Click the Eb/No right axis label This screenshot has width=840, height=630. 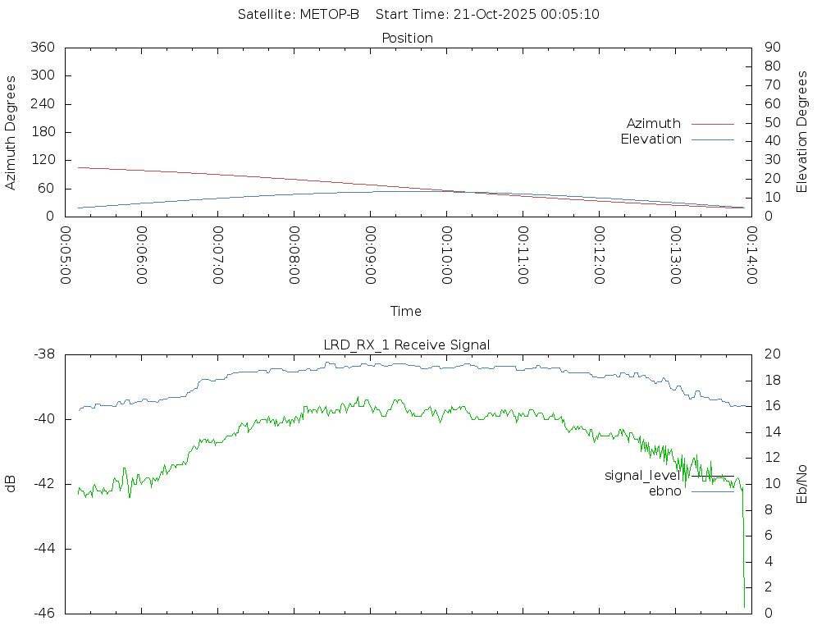click(x=802, y=483)
